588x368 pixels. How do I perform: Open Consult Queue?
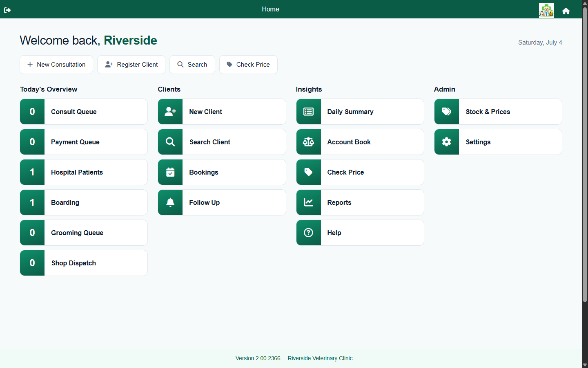(84, 112)
